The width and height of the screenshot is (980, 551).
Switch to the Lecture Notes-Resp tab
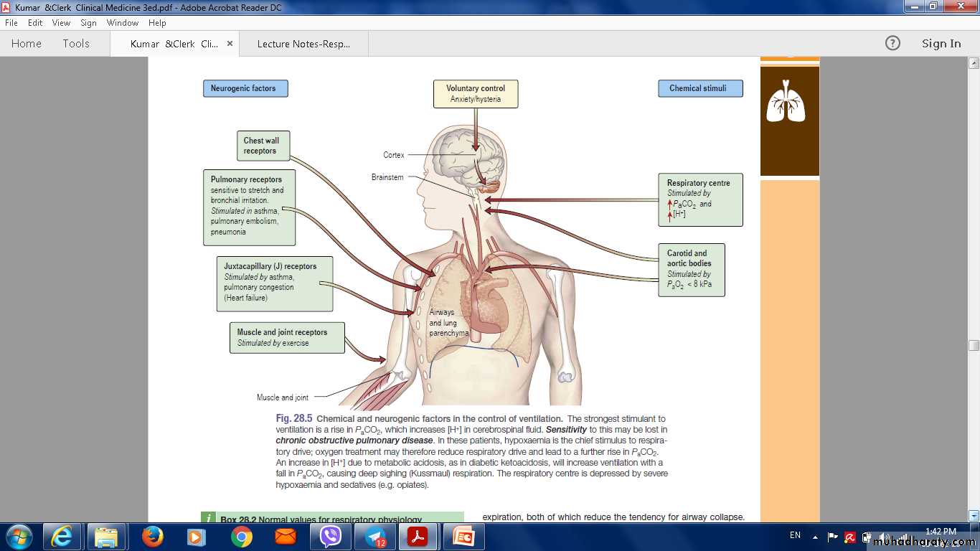(303, 44)
